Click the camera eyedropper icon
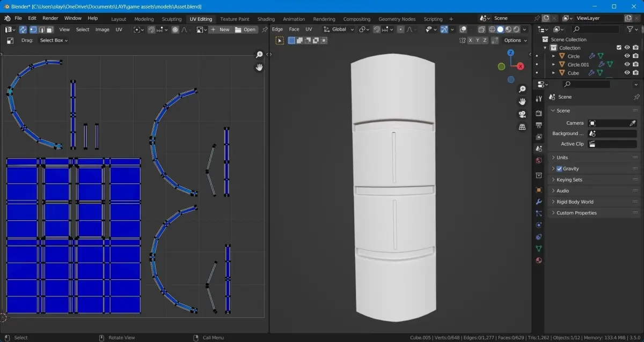 pos(633,123)
